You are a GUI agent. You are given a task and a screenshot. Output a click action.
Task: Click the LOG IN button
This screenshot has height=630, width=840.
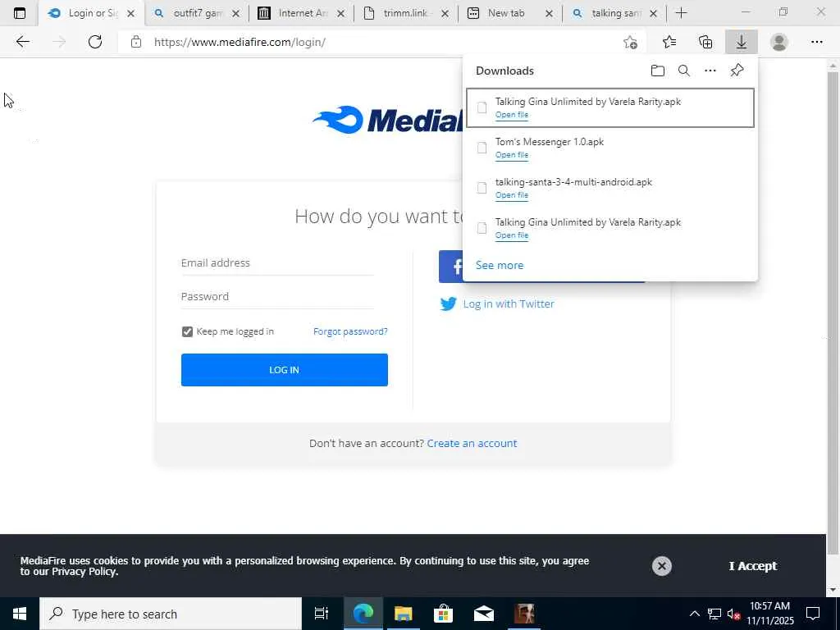(285, 370)
